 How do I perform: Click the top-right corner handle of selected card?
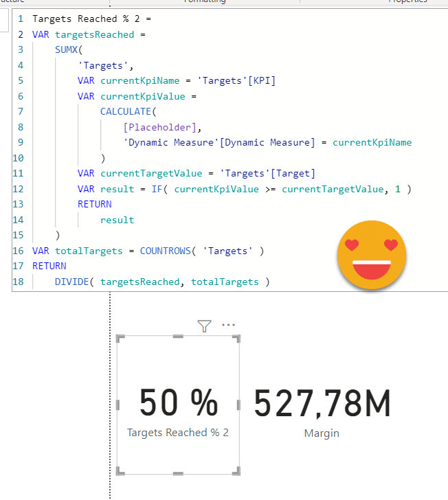(x=236, y=339)
